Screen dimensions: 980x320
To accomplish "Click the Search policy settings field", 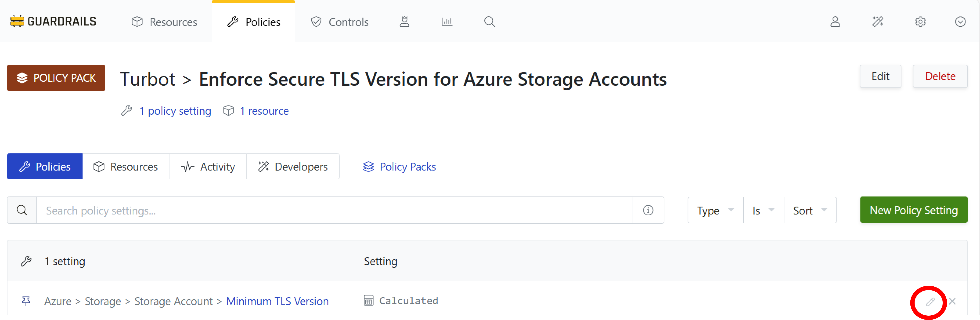I will pyautogui.click(x=334, y=210).
